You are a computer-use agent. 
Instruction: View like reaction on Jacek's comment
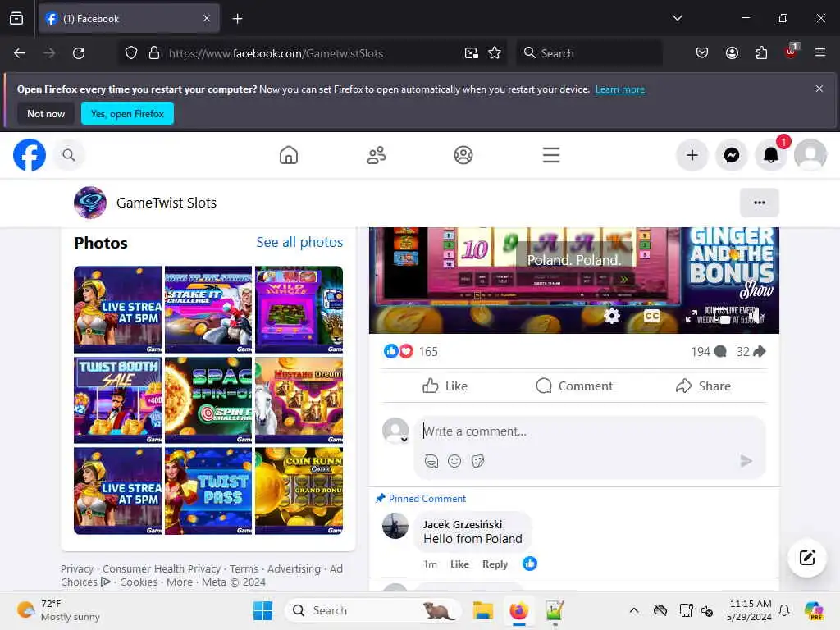530,564
